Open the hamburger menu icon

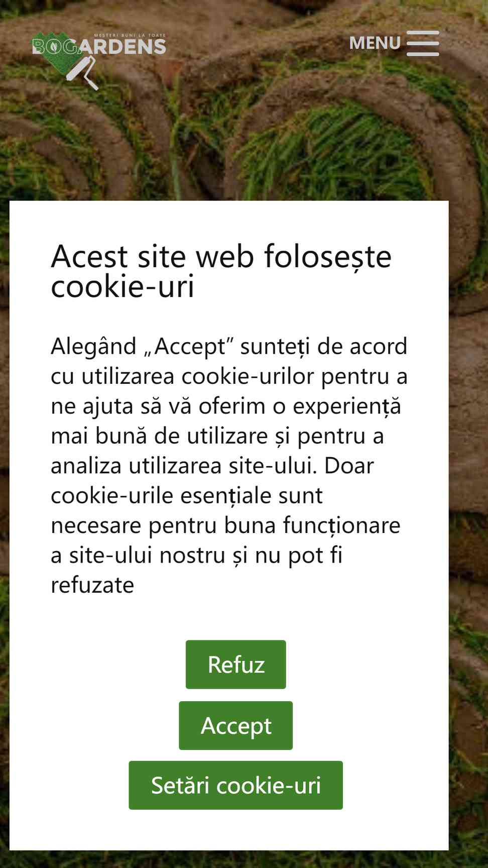(x=423, y=43)
